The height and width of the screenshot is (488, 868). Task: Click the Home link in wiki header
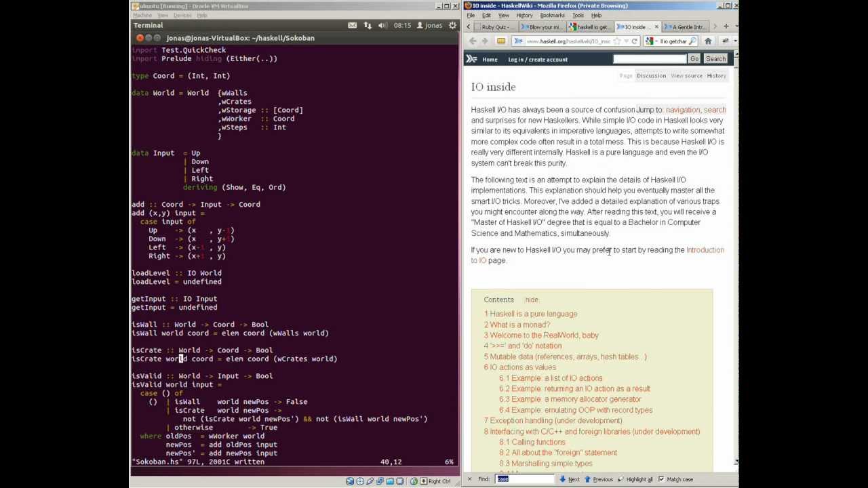point(490,60)
